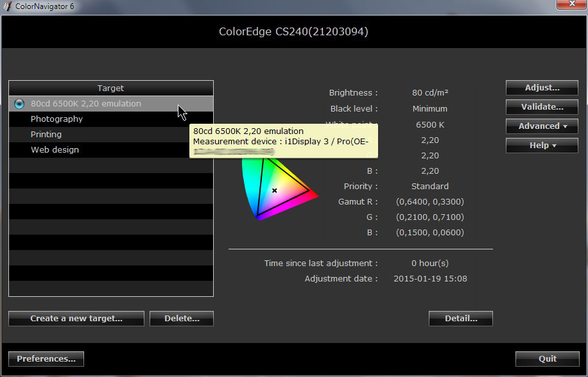The width and height of the screenshot is (588, 377).
Task: Click the Target column header
Action: [x=111, y=88]
